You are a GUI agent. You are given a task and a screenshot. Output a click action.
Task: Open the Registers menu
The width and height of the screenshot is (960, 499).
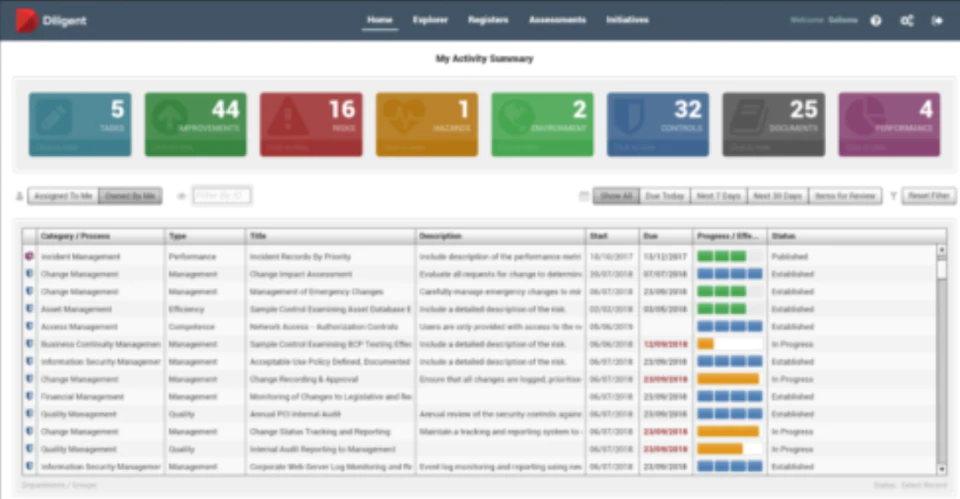pos(488,20)
